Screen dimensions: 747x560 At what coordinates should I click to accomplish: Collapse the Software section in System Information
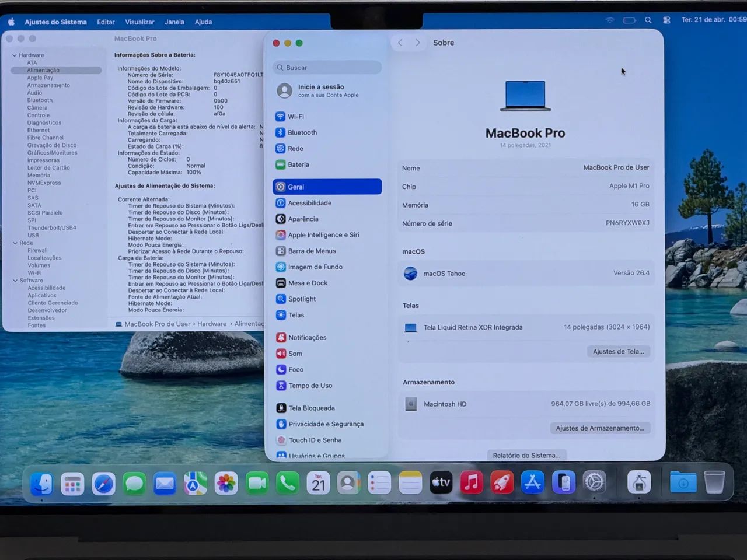click(15, 281)
